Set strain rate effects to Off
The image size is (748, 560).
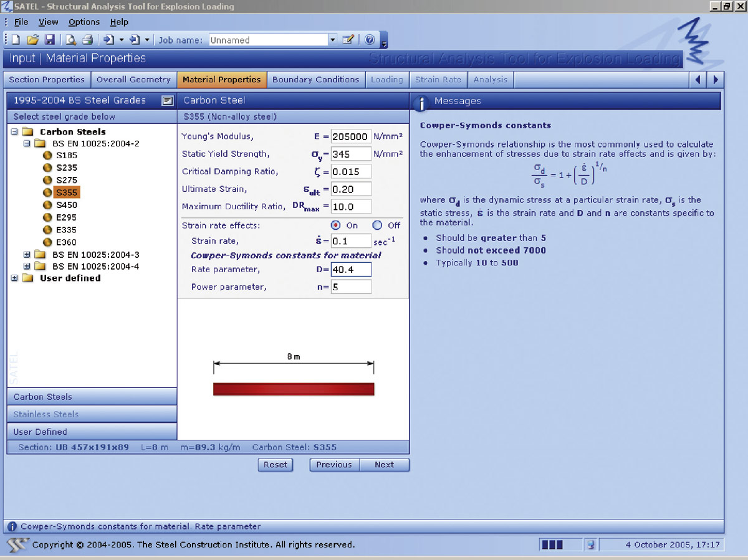click(x=377, y=225)
